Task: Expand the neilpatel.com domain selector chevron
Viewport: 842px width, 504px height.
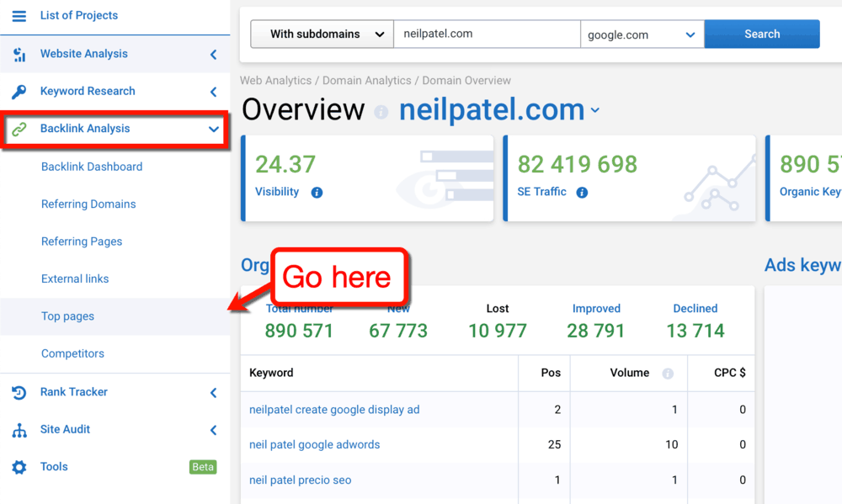Action: [x=596, y=110]
